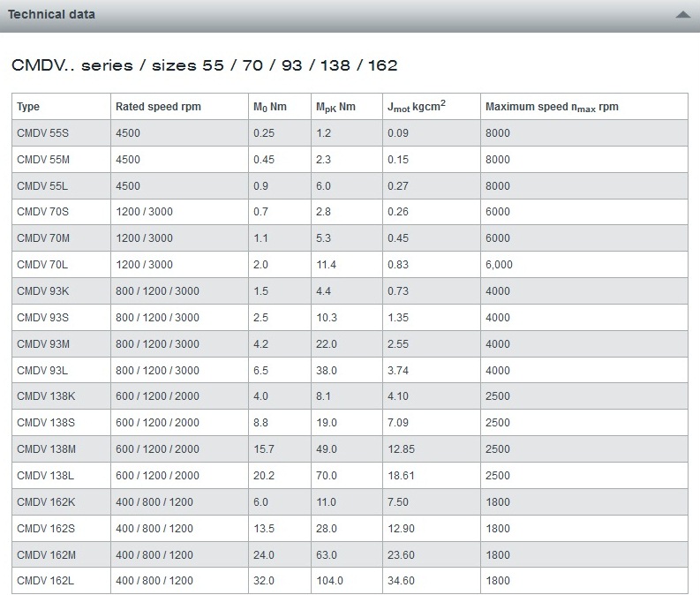Click the 15.7 M0 value for CMDV 138M
Screen dimensions: 700x595
tap(264, 448)
